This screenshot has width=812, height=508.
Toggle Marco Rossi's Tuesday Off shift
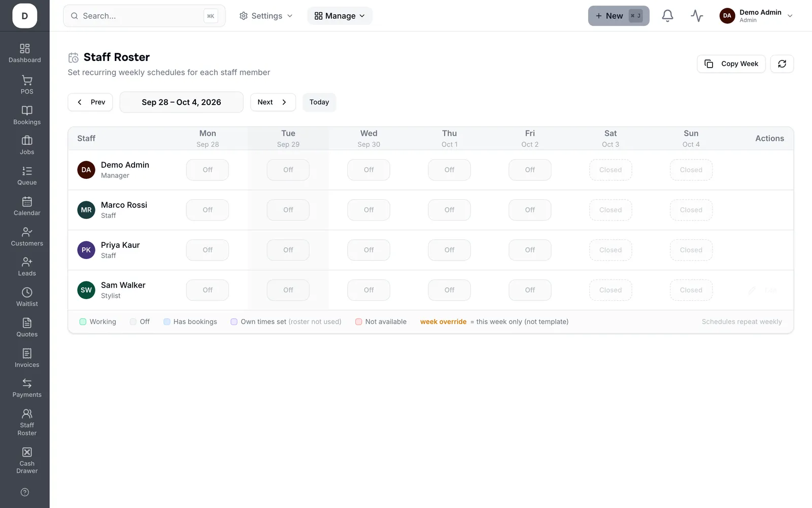coord(288,210)
